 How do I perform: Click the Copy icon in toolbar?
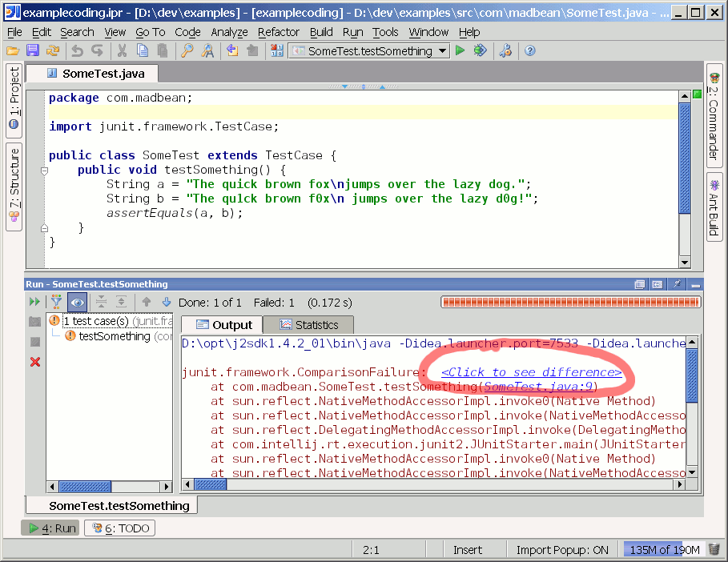pyautogui.click(x=142, y=50)
